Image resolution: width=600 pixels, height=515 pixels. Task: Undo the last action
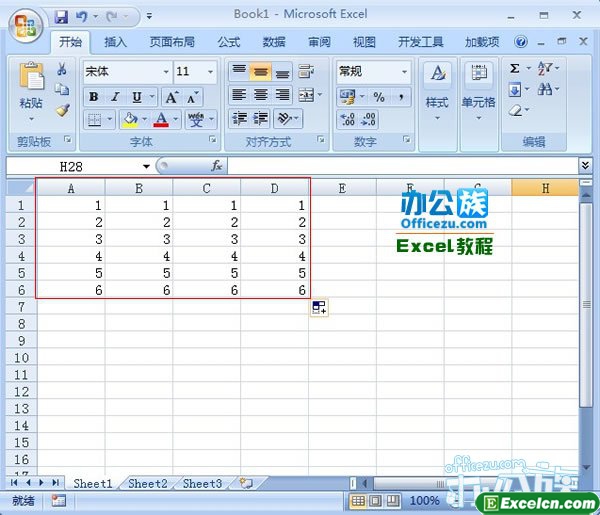81,16
